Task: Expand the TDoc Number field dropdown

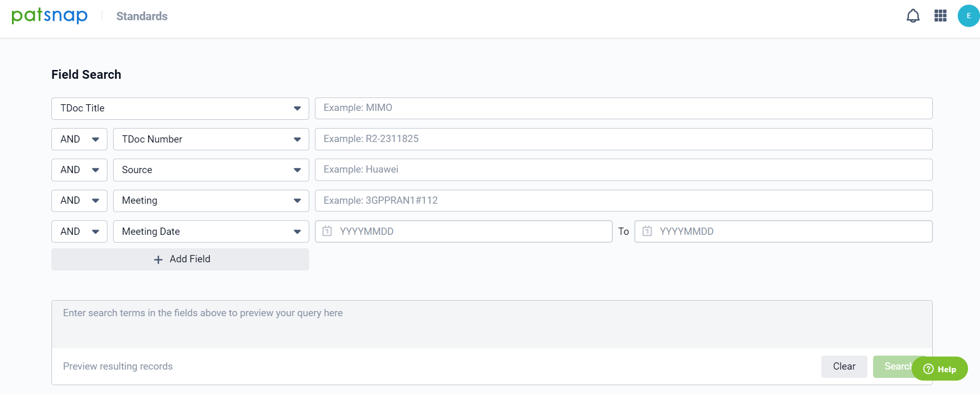Action: pyautogui.click(x=211, y=139)
